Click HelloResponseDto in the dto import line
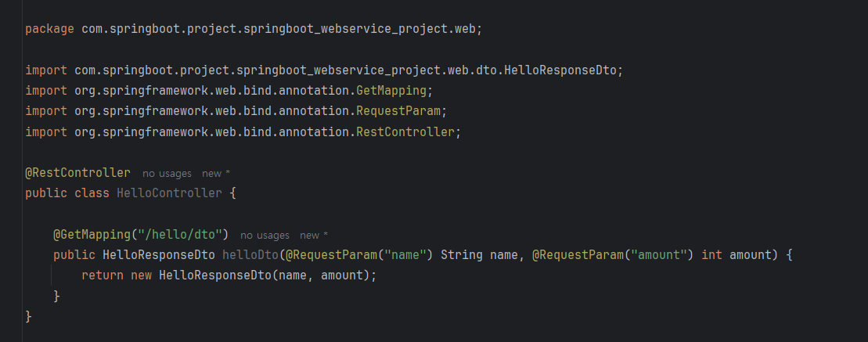The height and width of the screenshot is (342, 868). point(560,70)
